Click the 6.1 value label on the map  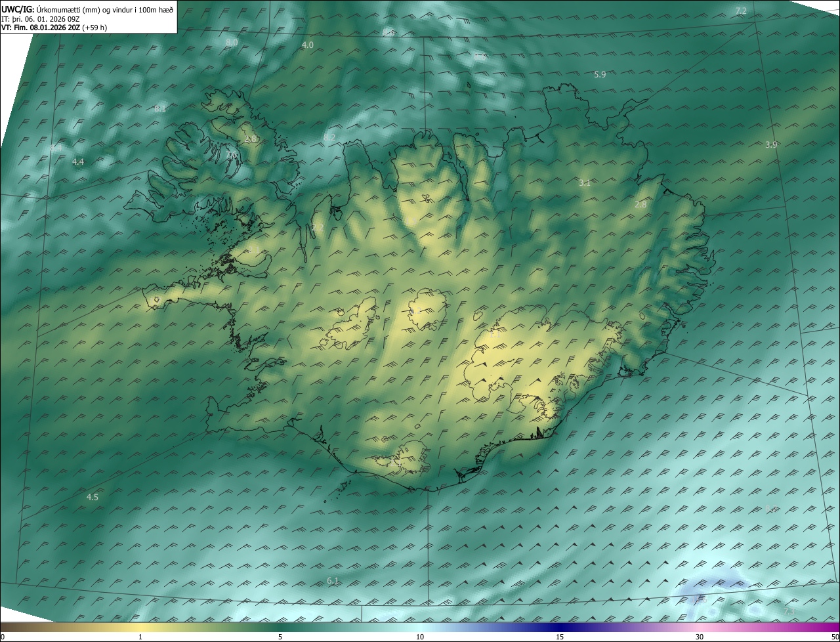pyautogui.click(x=333, y=581)
